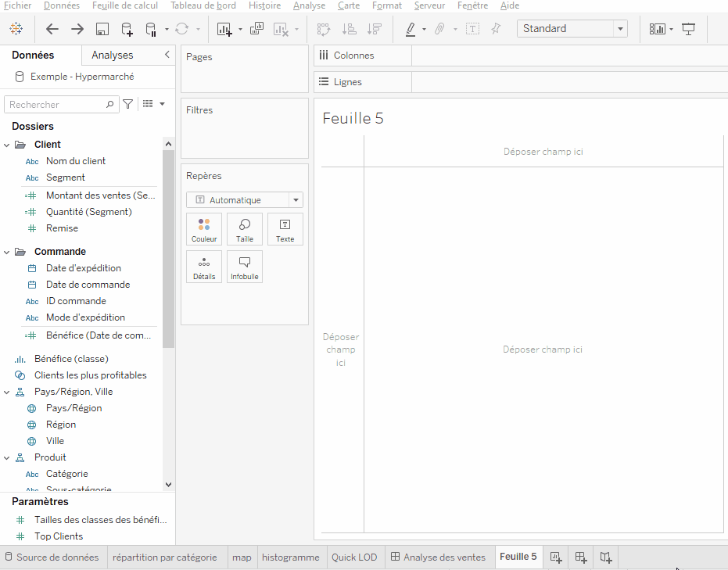Select the Clients les plus profitables set
The height and width of the screenshot is (570, 728).
pyautogui.click(x=91, y=375)
